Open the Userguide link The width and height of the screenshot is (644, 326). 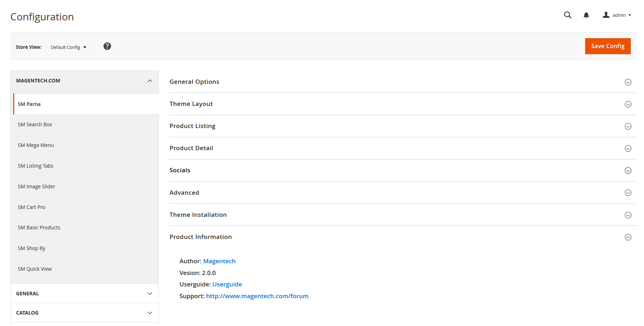pyautogui.click(x=227, y=284)
